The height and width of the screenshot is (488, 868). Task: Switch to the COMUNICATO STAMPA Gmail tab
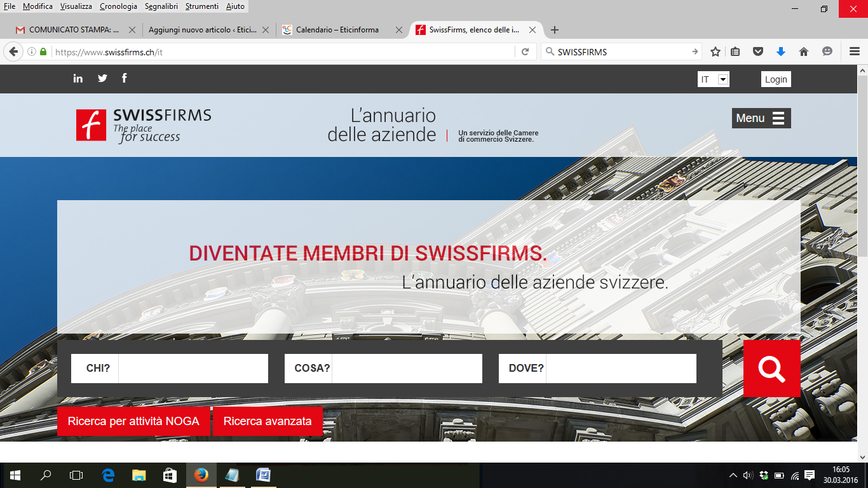point(75,30)
